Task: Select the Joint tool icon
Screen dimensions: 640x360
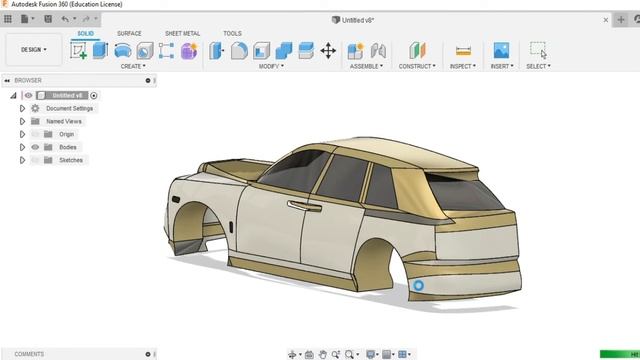Action: click(x=378, y=51)
